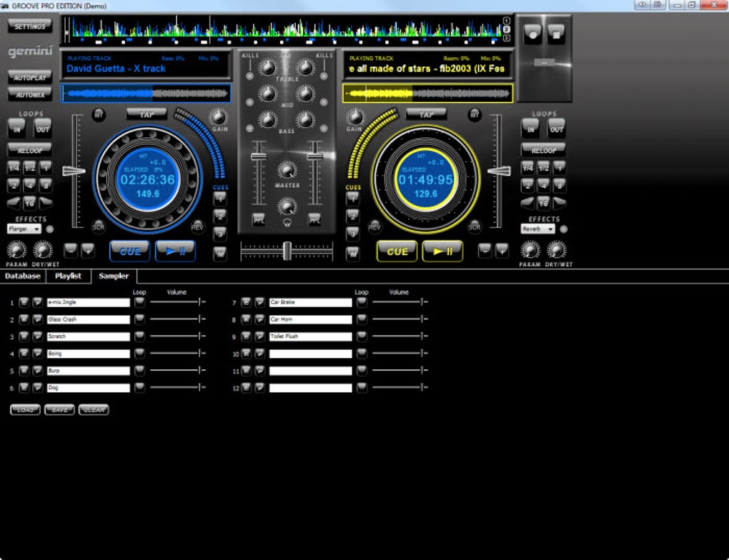Click pitch bend plus on left deck
This screenshot has height=560, width=729.
pyautogui.click(x=87, y=251)
